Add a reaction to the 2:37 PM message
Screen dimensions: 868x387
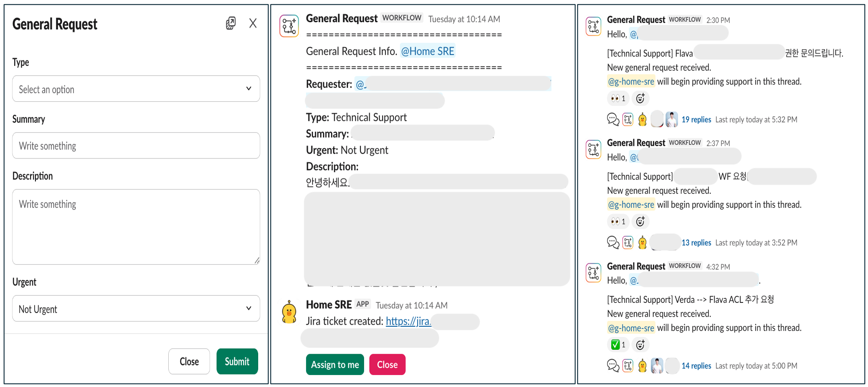pos(640,221)
